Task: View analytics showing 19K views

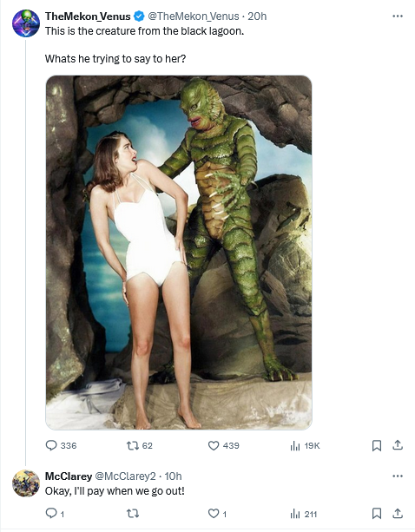Action: [x=305, y=445]
